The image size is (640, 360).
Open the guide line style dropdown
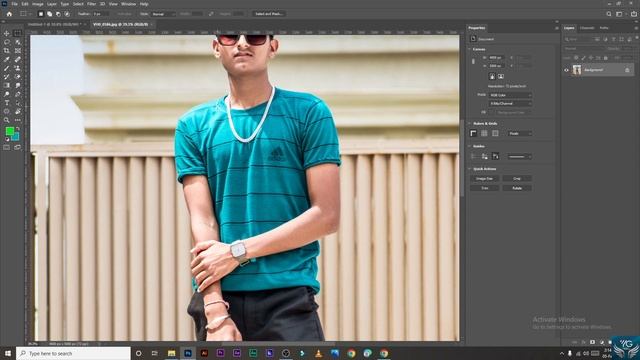(x=520, y=156)
